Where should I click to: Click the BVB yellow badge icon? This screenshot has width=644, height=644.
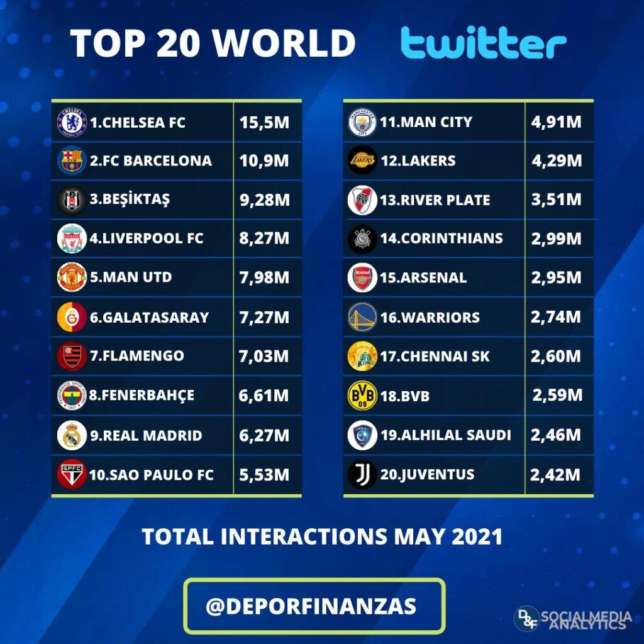362,396
